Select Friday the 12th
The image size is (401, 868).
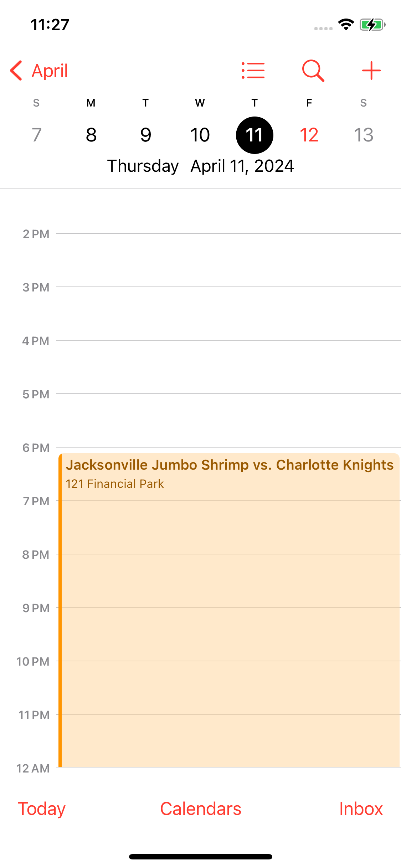pyautogui.click(x=309, y=135)
